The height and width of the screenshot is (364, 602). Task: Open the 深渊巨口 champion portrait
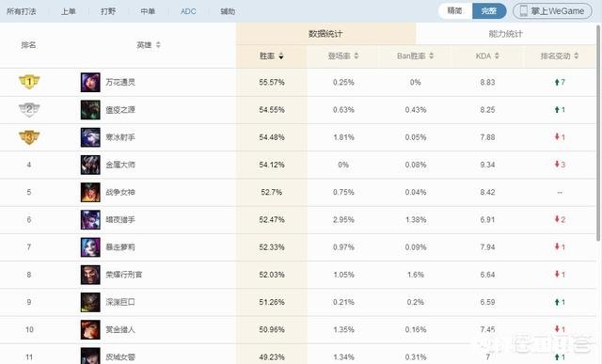pyautogui.click(x=90, y=302)
